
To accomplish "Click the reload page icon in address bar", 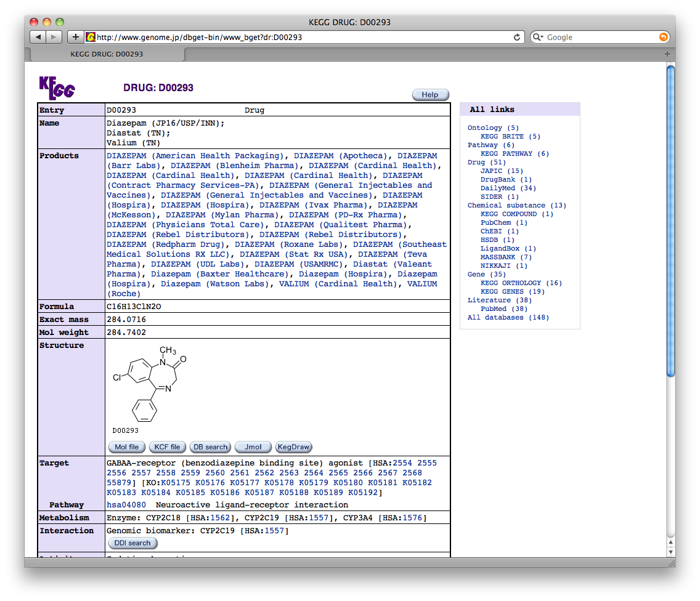I will pyautogui.click(x=516, y=37).
